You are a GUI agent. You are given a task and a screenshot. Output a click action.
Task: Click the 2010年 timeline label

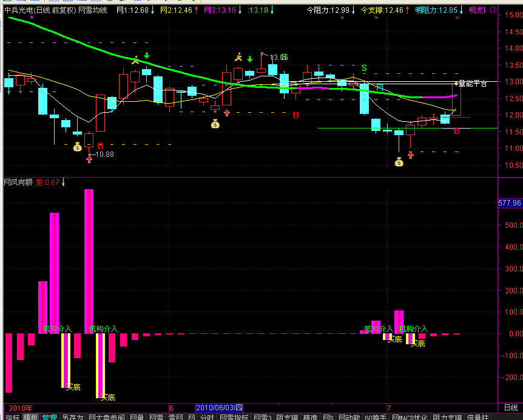[20, 408]
